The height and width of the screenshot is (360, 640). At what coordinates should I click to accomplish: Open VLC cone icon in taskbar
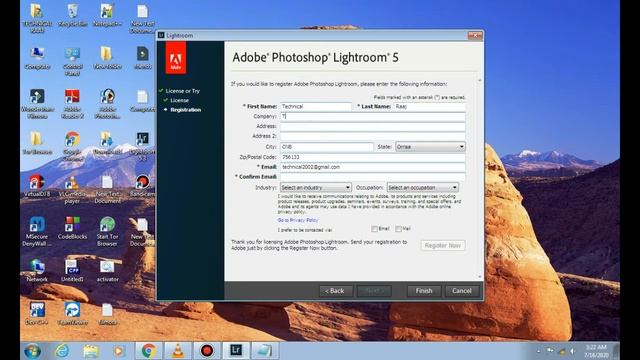(x=178, y=350)
